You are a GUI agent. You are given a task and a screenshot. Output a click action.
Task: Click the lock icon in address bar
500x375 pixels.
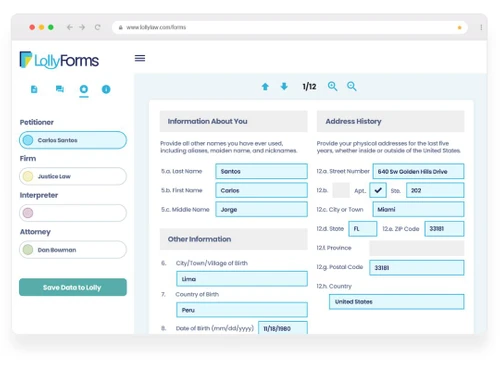coord(121,27)
